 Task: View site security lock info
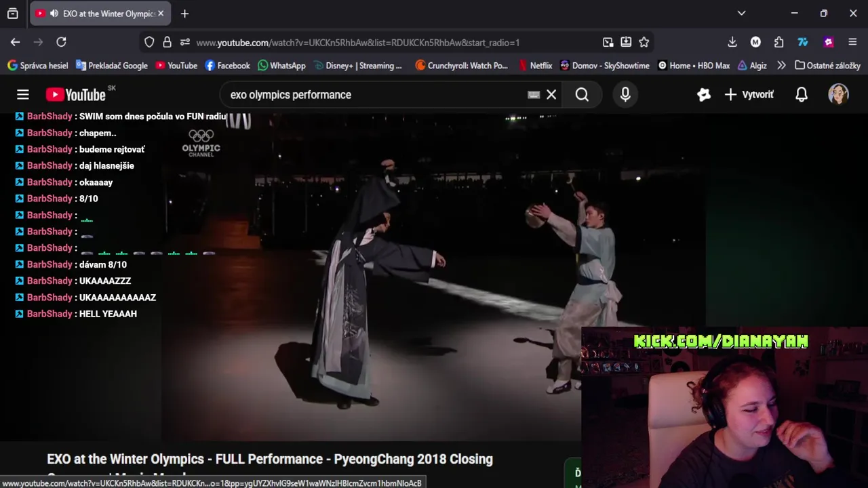[167, 42]
